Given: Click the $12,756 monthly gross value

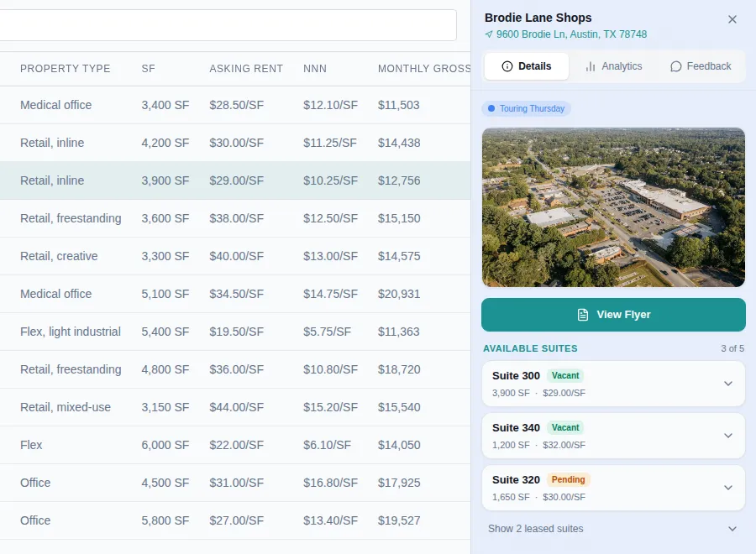Looking at the screenshot, I should [x=399, y=180].
